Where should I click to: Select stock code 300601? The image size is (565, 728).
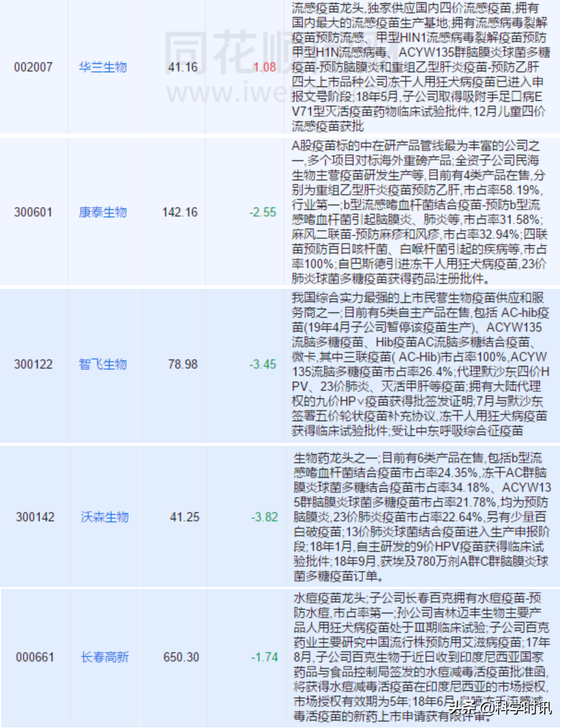34,212
